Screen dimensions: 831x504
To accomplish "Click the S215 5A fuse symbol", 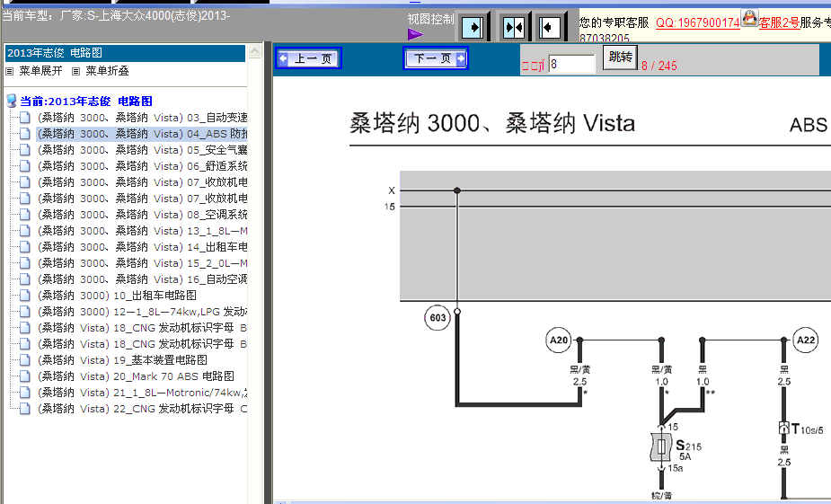I will coord(661,447).
